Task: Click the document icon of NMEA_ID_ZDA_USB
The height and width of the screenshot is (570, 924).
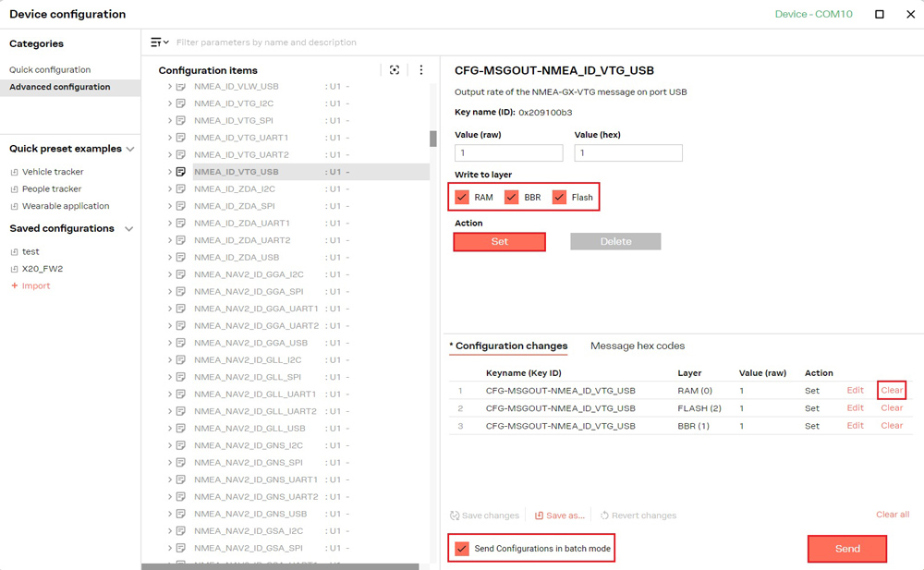Action: [181, 258]
